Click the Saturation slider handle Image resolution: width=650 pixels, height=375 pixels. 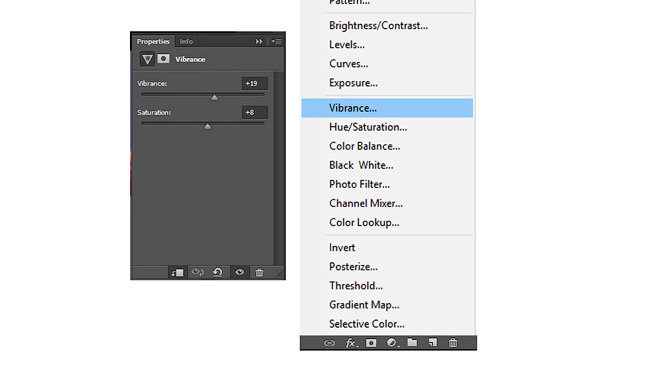point(208,126)
